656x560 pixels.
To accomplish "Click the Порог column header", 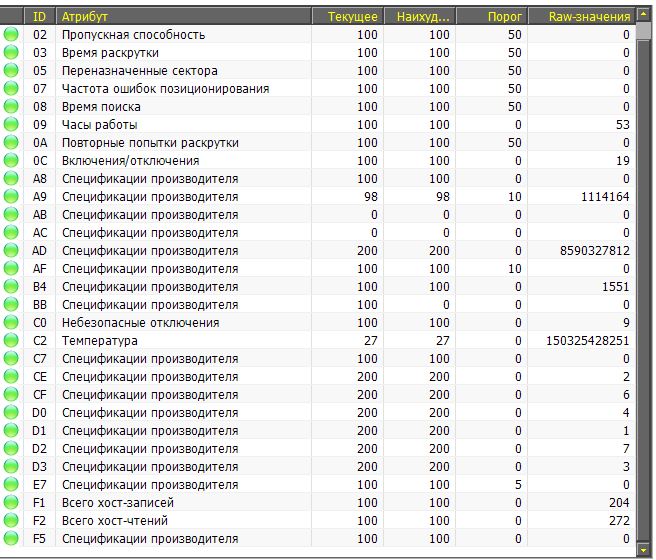I will (492, 17).
